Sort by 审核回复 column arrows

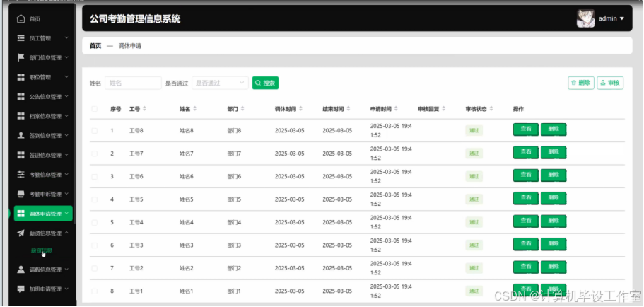pyautogui.click(x=443, y=109)
